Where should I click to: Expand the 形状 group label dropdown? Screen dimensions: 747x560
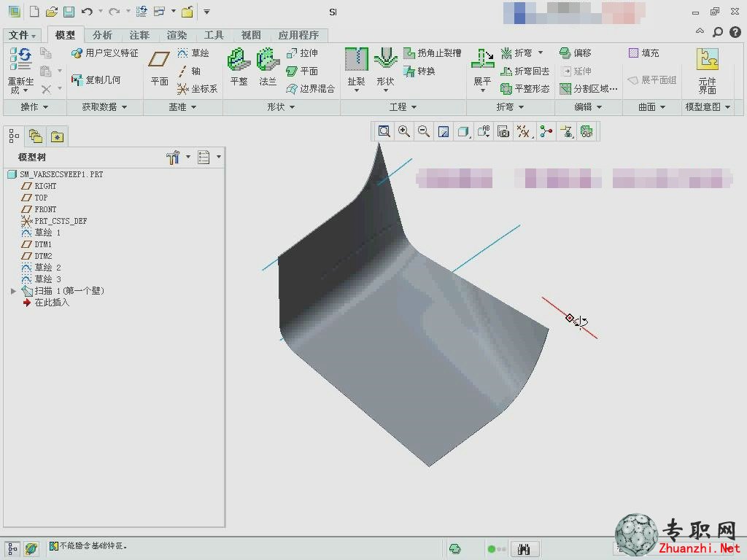(281, 107)
